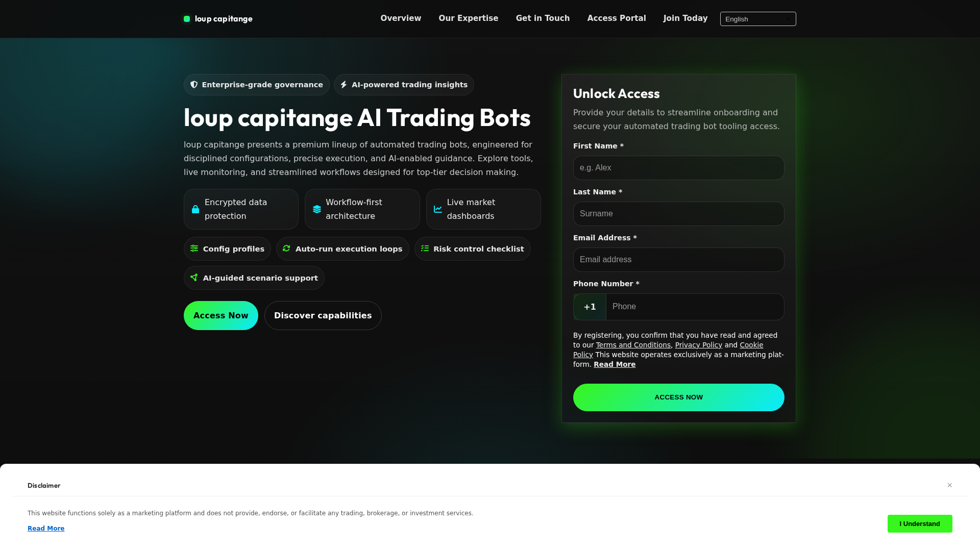Screen dimensions: 980x551
Task: Click Join Today in the top navigation
Action: [x=685, y=18]
